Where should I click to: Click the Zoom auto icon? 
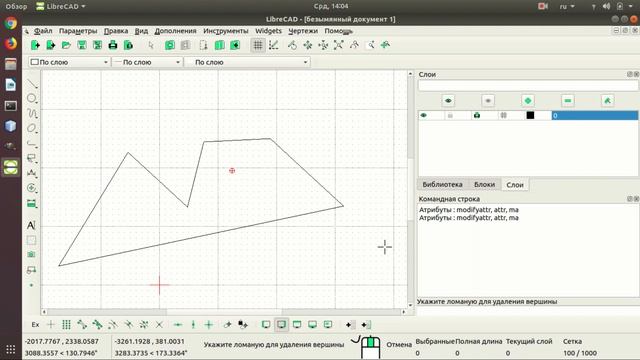pos(338,45)
